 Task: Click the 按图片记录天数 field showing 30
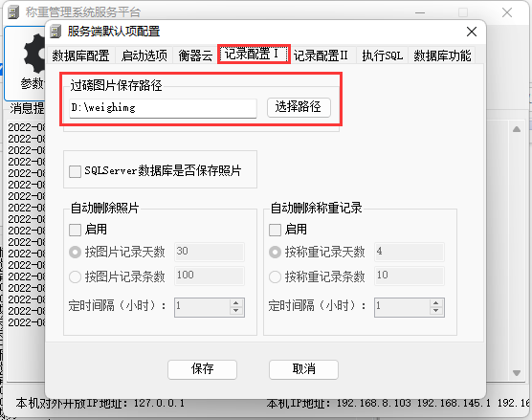[x=210, y=252]
